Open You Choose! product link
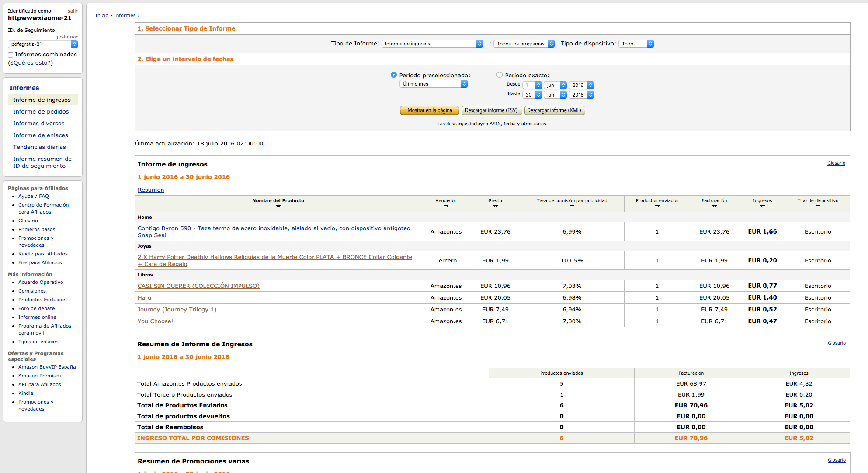 pos(155,321)
